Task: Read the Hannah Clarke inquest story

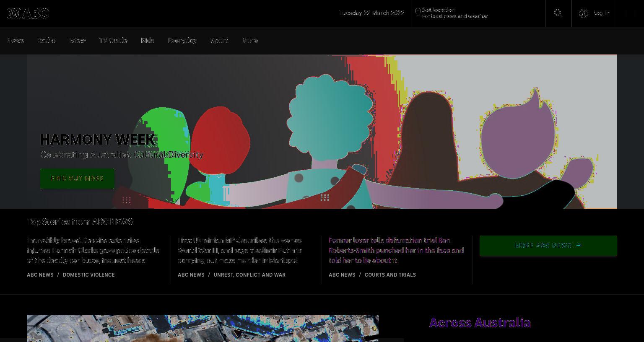Action: point(93,250)
